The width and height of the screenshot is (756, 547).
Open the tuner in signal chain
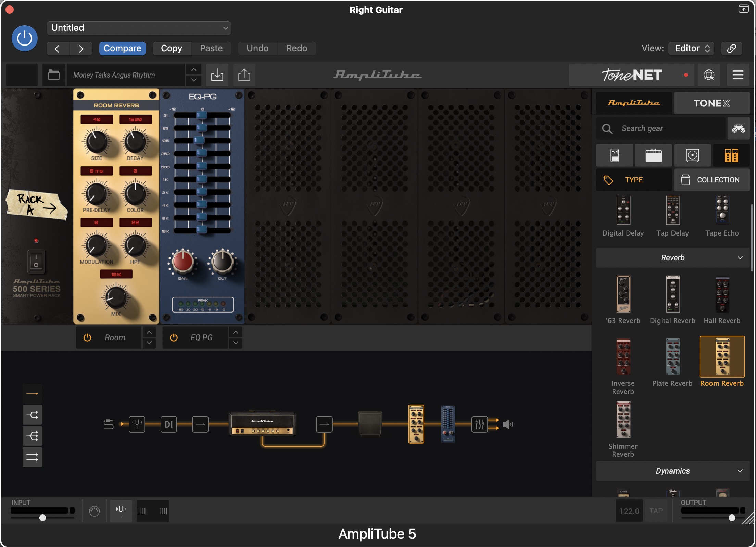(137, 424)
